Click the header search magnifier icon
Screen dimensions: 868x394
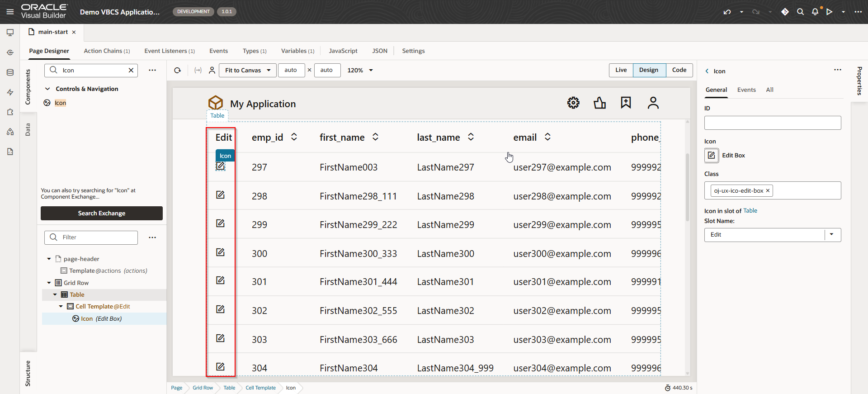point(800,12)
